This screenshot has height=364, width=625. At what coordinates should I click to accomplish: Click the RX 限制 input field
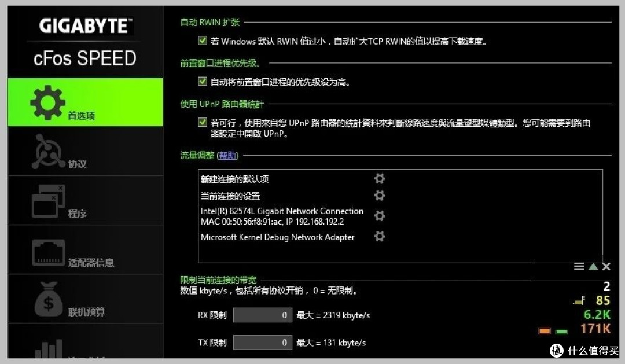coord(262,315)
